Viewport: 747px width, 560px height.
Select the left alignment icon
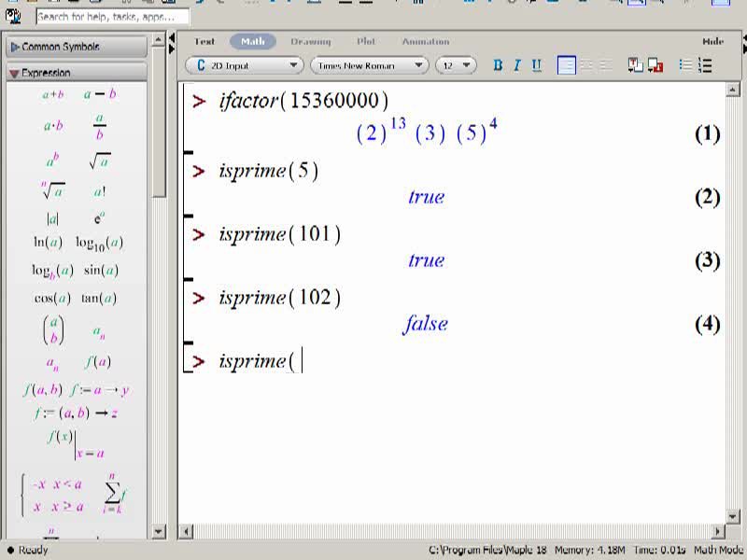click(567, 65)
